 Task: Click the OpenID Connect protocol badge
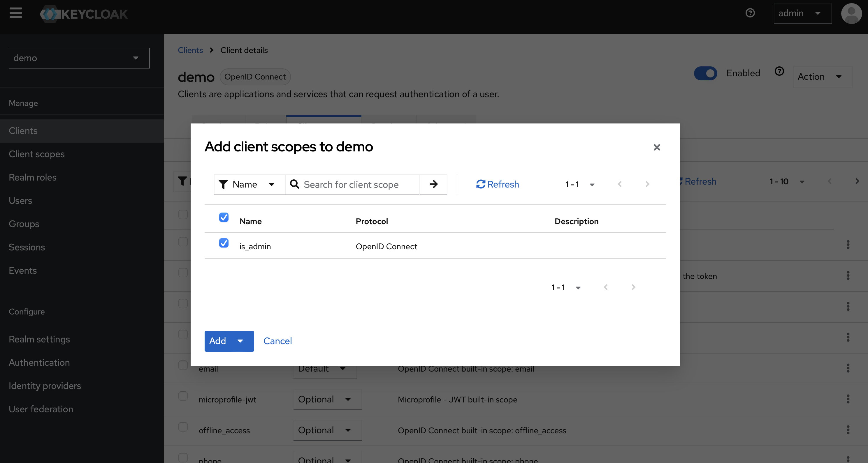pyautogui.click(x=255, y=77)
